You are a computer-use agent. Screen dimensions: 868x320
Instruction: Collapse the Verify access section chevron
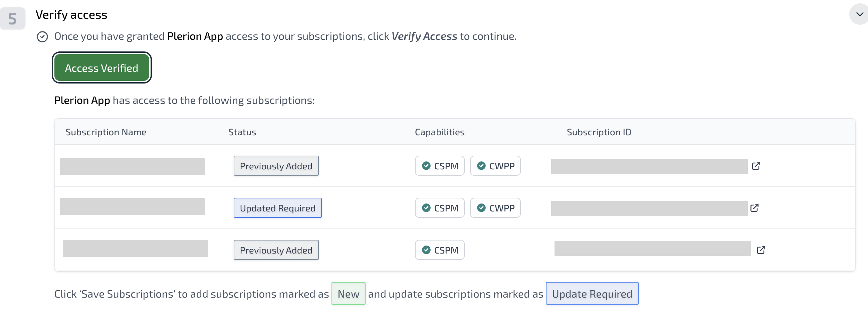[859, 14]
